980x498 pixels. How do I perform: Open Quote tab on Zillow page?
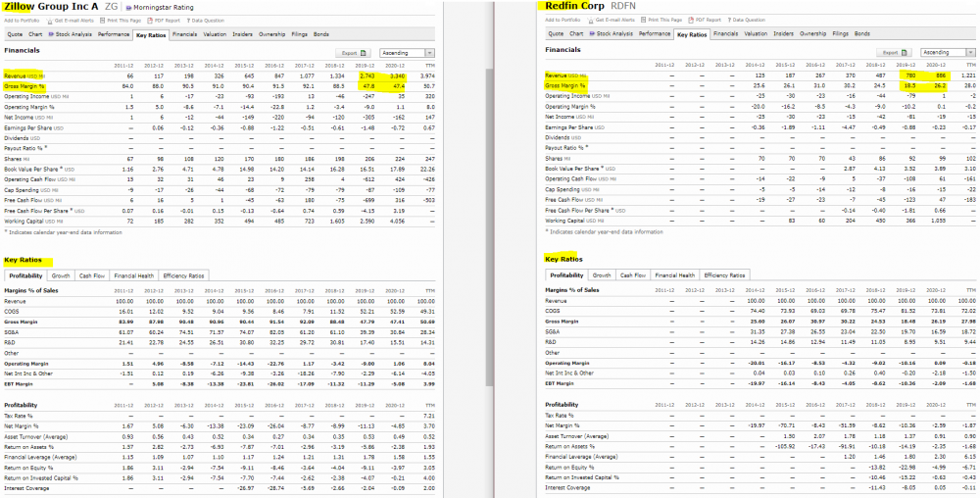coord(15,34)
